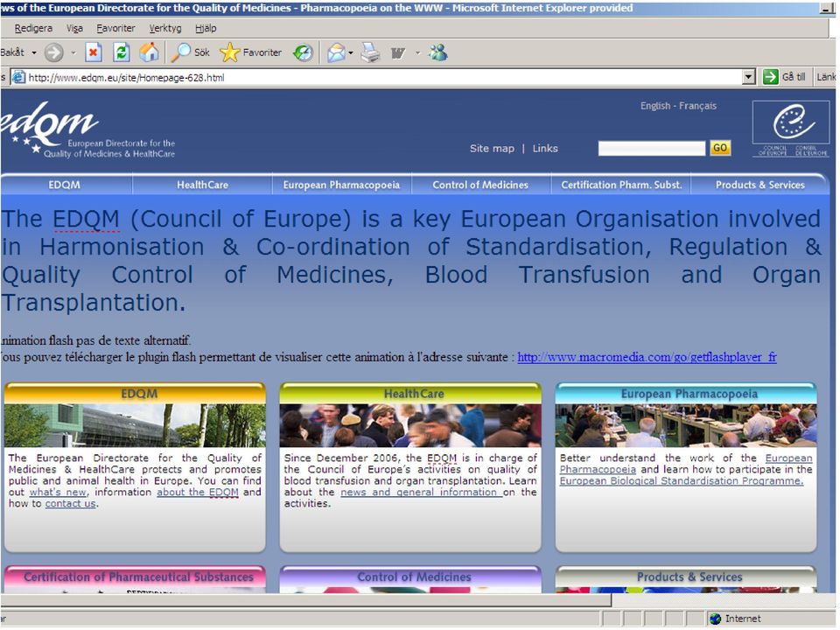Click the Links link in header

pos(545,149)
